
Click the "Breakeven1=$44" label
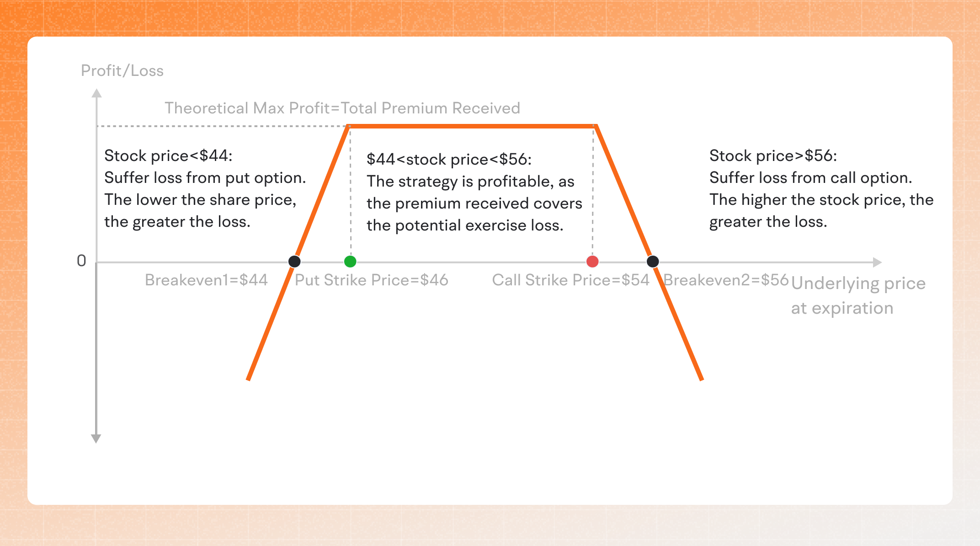[x=206, y=280]
